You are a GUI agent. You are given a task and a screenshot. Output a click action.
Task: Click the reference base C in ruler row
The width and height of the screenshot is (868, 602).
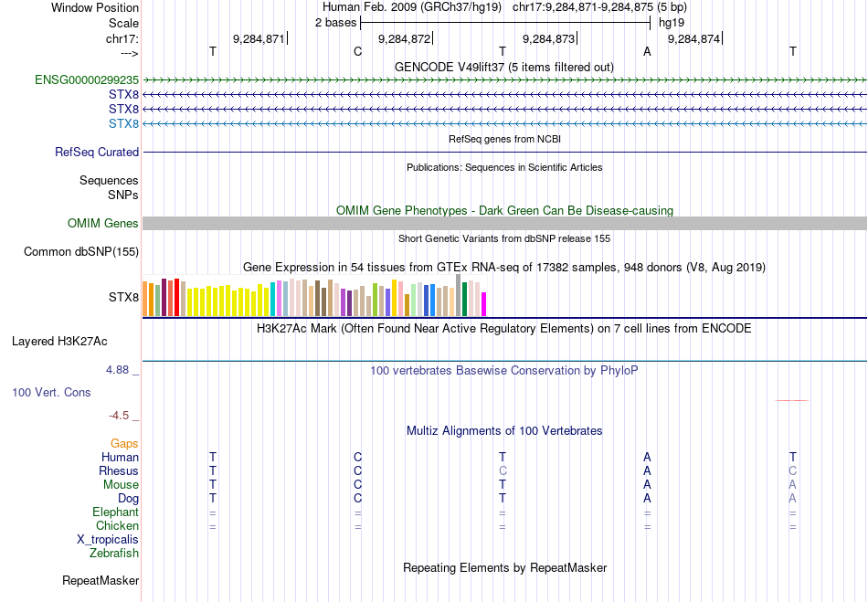pos(357,51)
